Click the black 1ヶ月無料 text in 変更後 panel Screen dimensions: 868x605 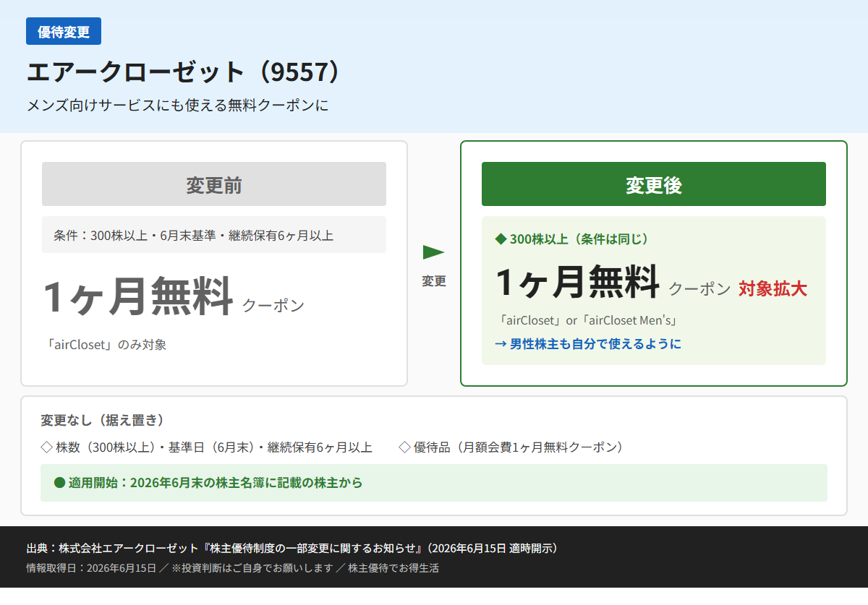pos(578,281)
